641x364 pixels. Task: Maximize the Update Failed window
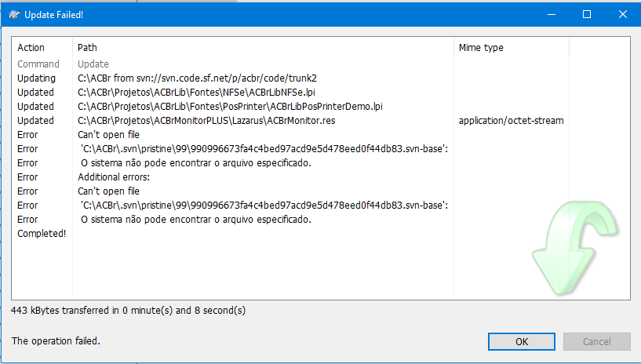(x=587, y=14)
